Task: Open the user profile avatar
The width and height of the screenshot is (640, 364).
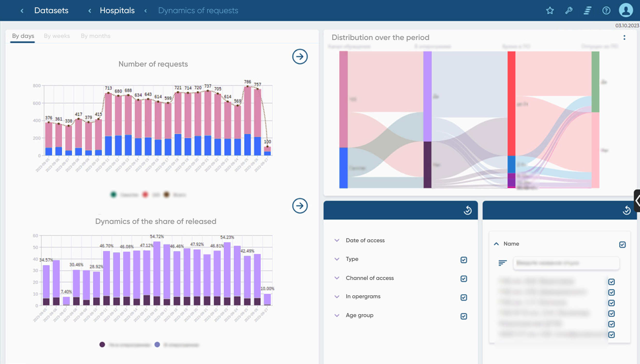Action: coord(626,10)
